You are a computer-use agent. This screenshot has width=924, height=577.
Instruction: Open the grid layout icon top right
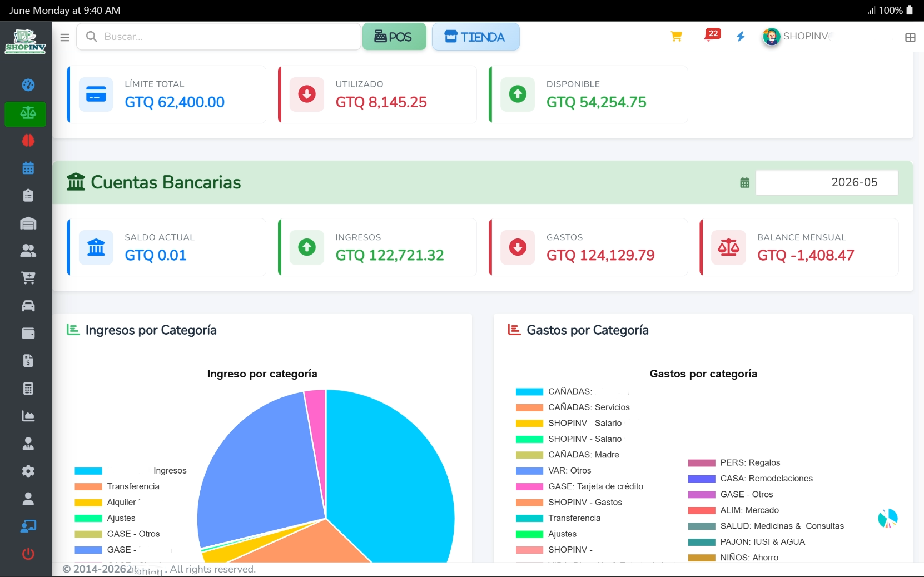[910, 37]
